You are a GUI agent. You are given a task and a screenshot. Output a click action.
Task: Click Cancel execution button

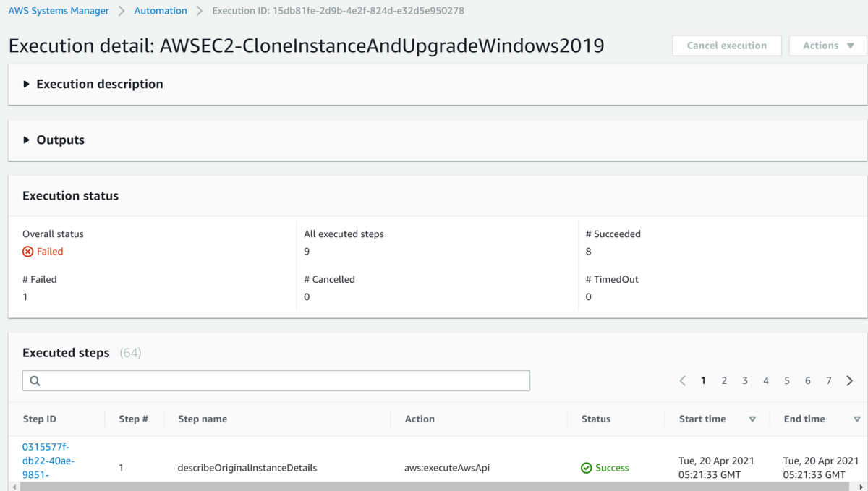tap(727, 46)
